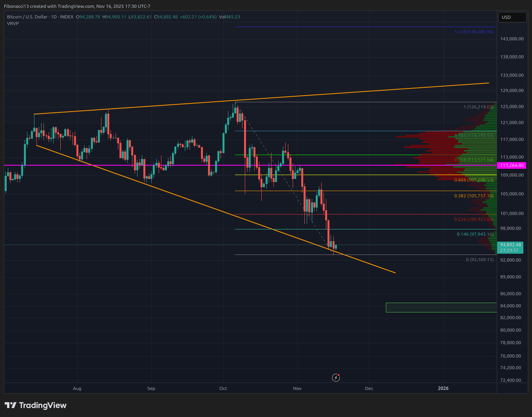
Task: Click the TradingView logo
Action: (36, 405)
